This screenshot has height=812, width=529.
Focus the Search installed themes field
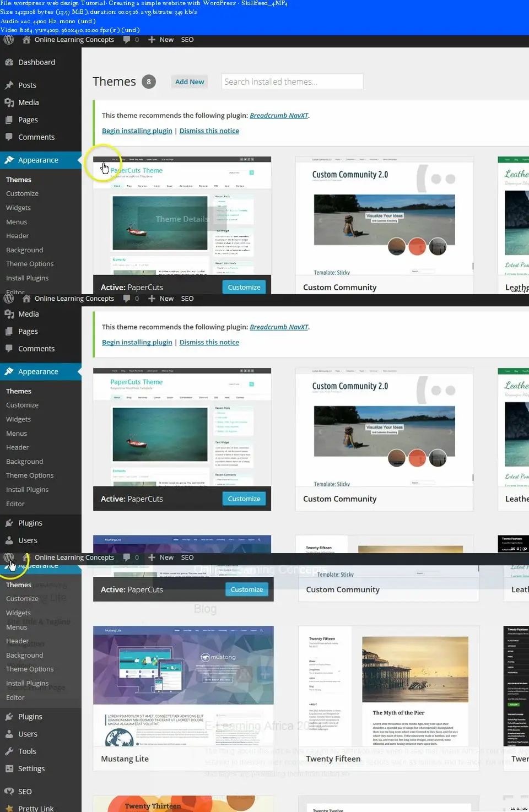[292, 82]
